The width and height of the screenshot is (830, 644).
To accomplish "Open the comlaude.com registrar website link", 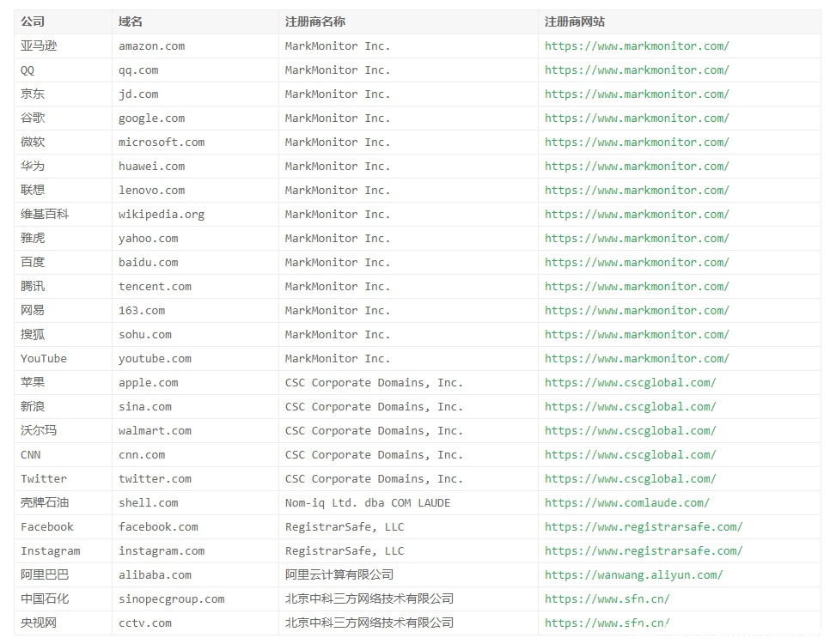I will coord(627,502).
